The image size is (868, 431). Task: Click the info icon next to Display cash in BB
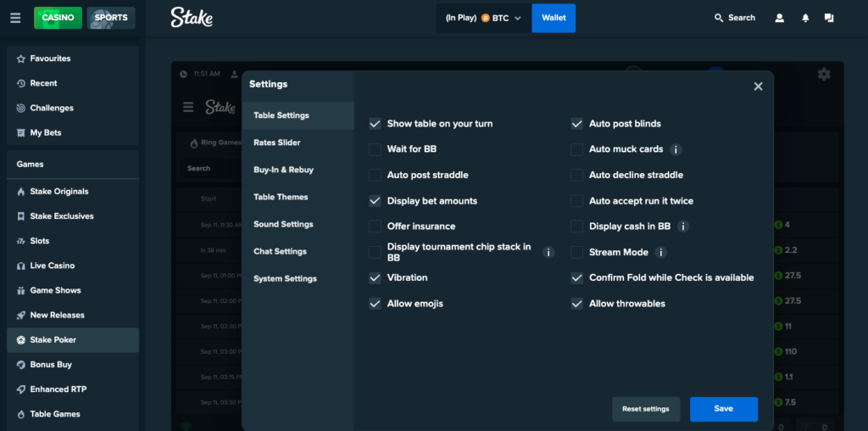click(683, 226)
